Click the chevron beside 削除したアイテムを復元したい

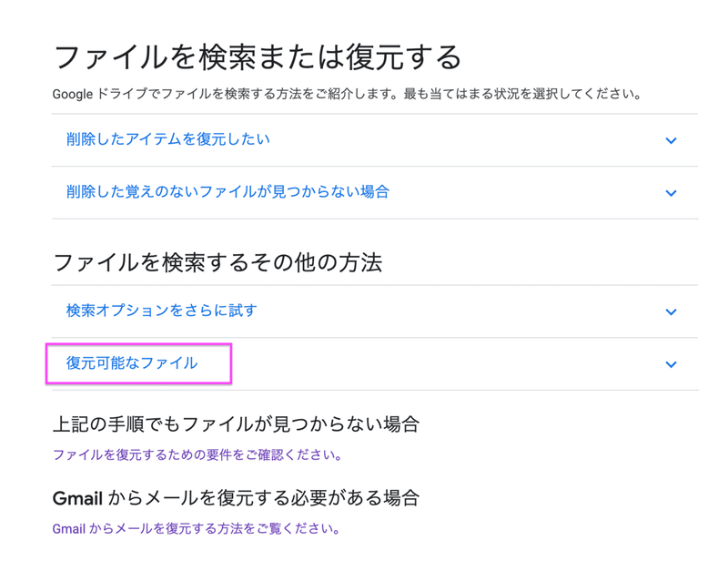tap(671, 141)
